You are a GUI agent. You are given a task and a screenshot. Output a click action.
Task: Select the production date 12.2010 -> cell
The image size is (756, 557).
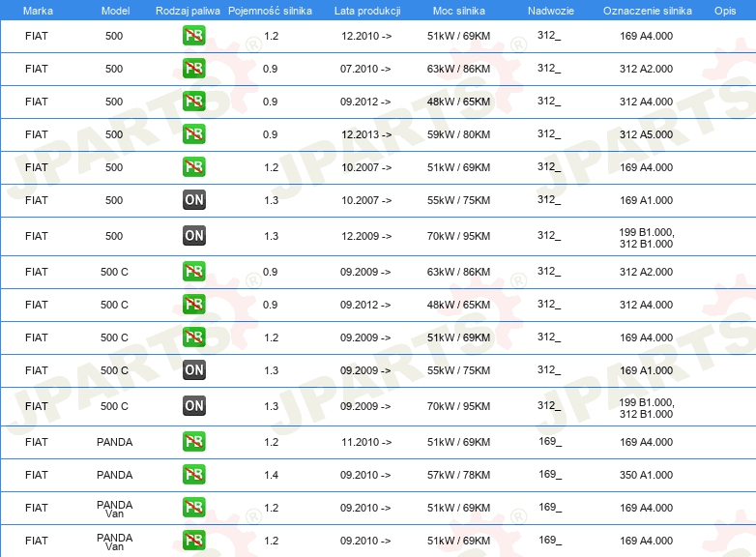coord(366,36)
